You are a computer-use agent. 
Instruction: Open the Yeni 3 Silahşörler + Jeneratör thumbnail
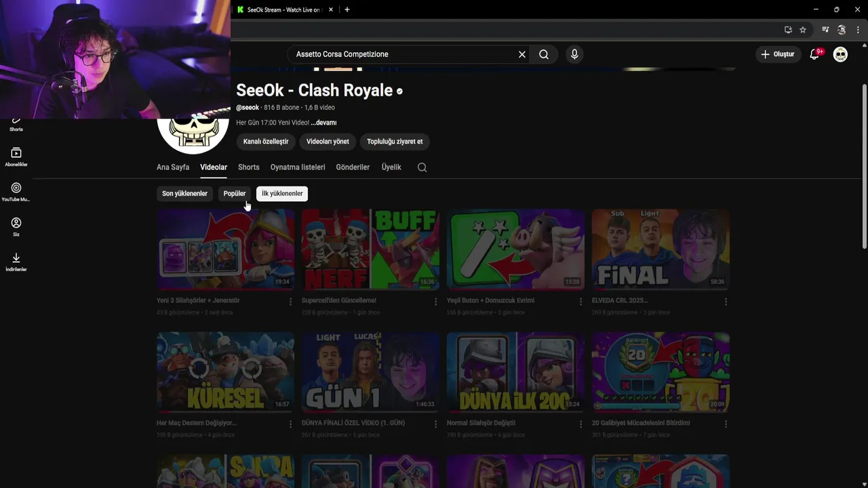(225, 249)
